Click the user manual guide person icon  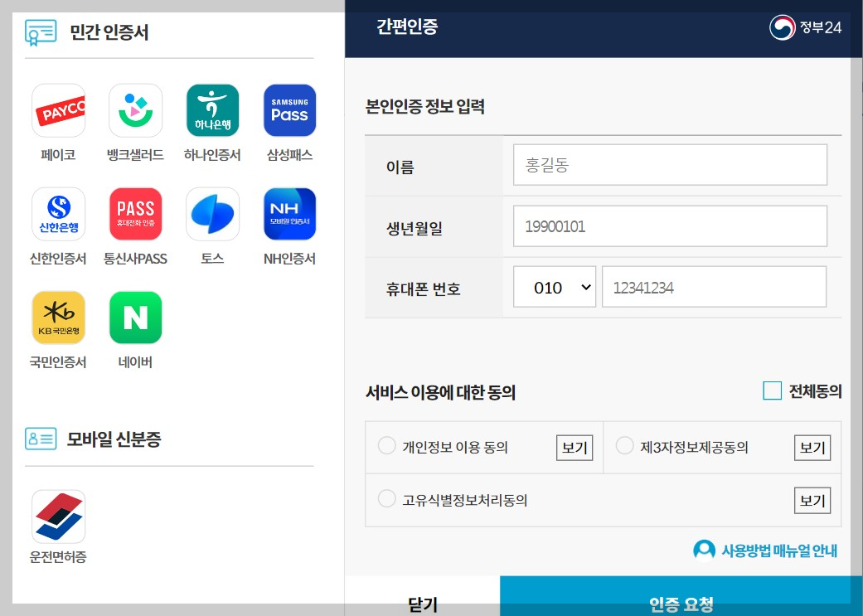[704, 550]
